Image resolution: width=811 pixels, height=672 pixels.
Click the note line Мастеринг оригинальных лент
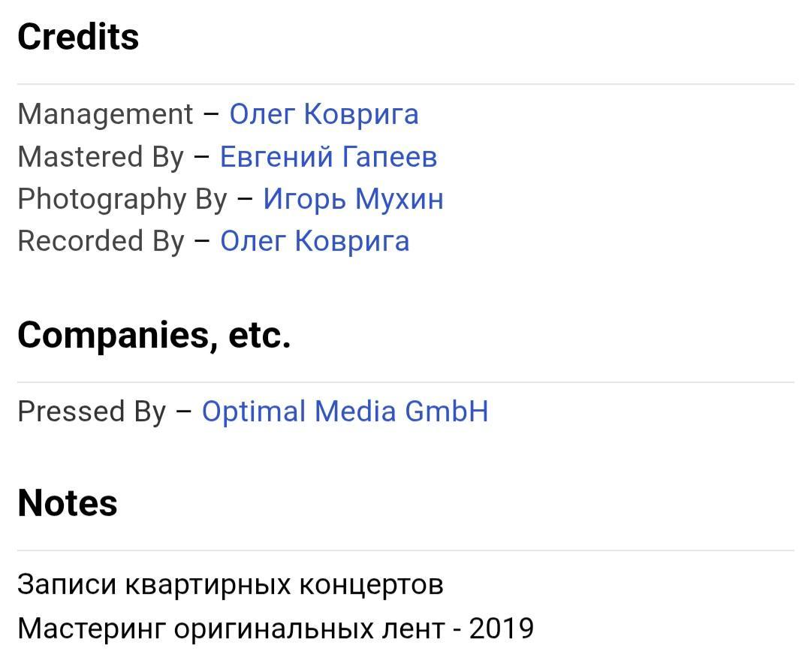[x=231, y=629]
